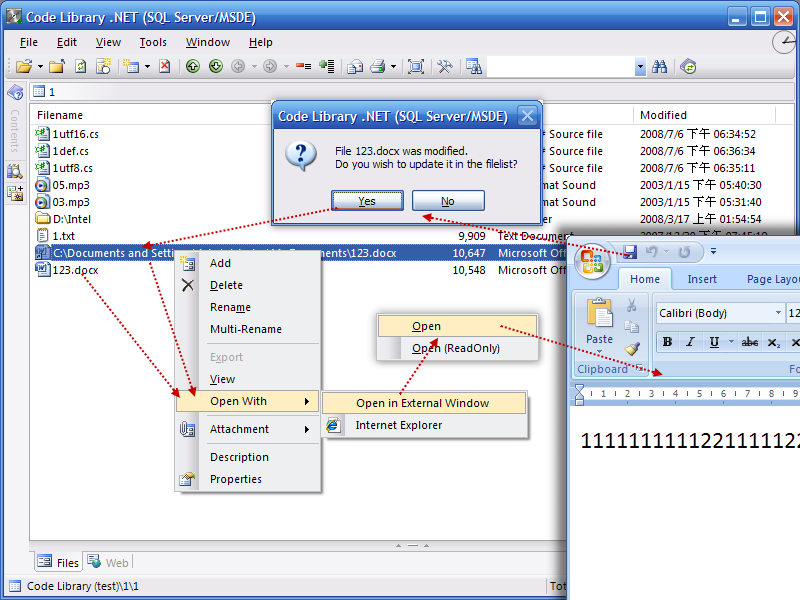Viewport: 800px width, 600px height.
Task: Click the Redo icon in Word
Action: 684,252
